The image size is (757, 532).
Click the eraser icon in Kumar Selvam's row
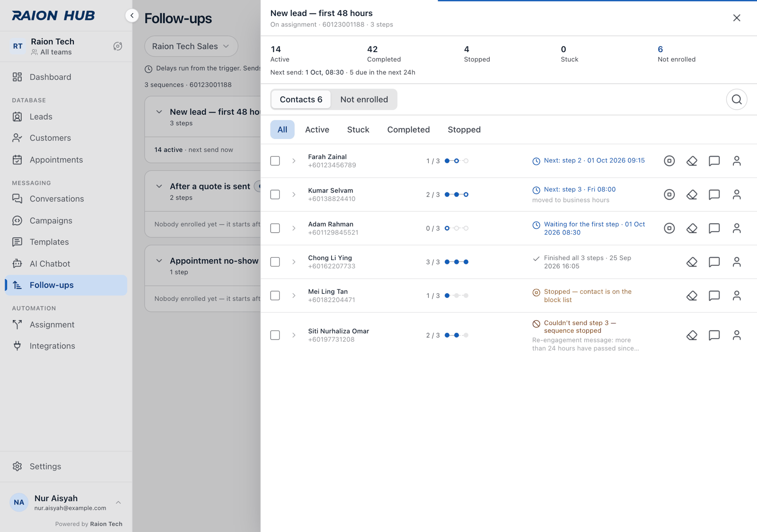pos(692,194)
